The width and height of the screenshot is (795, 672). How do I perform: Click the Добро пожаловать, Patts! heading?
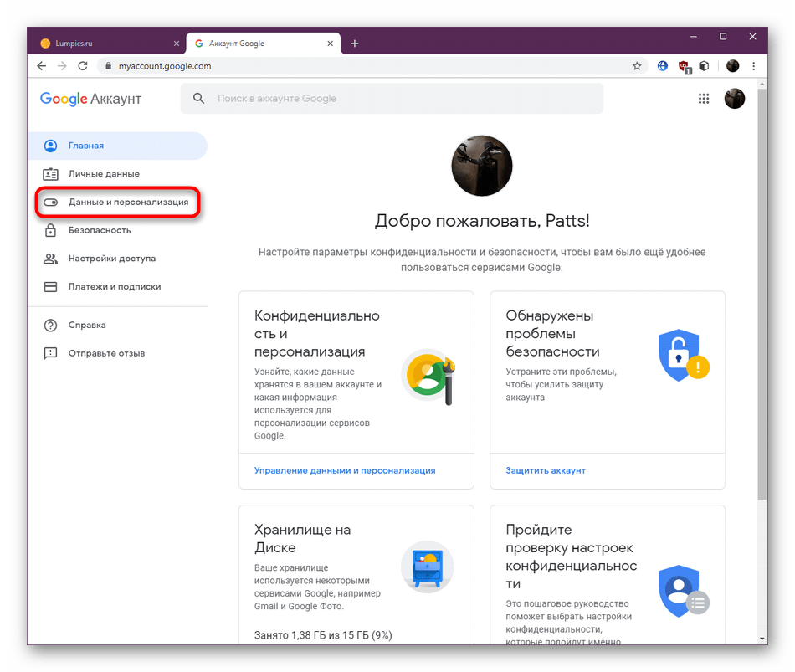(x=482, y=221)
